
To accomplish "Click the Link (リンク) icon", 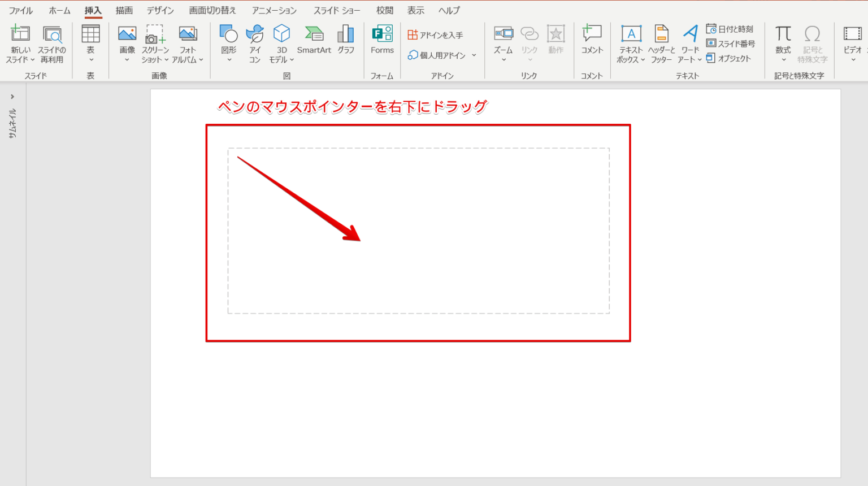I will coord(530,34).
